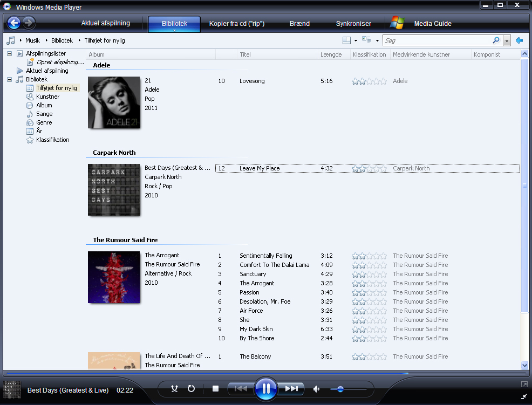The image size is (532, 405).
Task: Sort by the Album column header
Action: click(x=151, y=54)
